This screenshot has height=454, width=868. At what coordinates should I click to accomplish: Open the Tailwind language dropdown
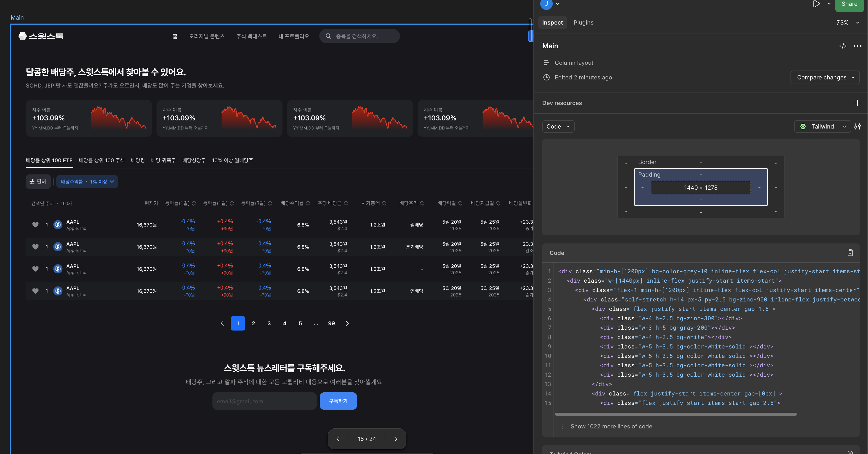(823, 126)
